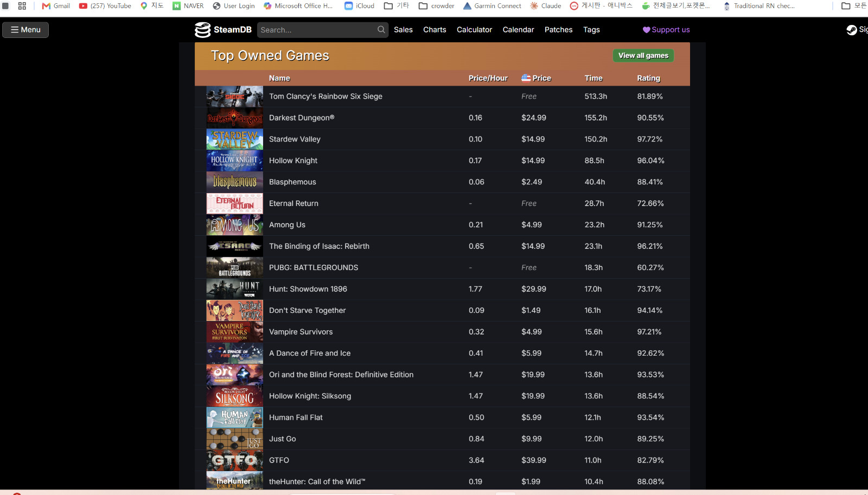Open the Tags page
868x495 pixels.
point(591,30)
